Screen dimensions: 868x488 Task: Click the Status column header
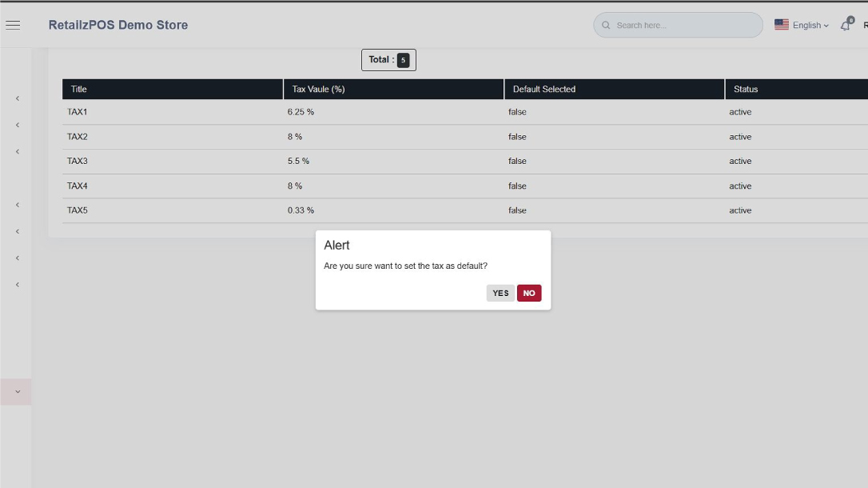click(x=745, y=89)
